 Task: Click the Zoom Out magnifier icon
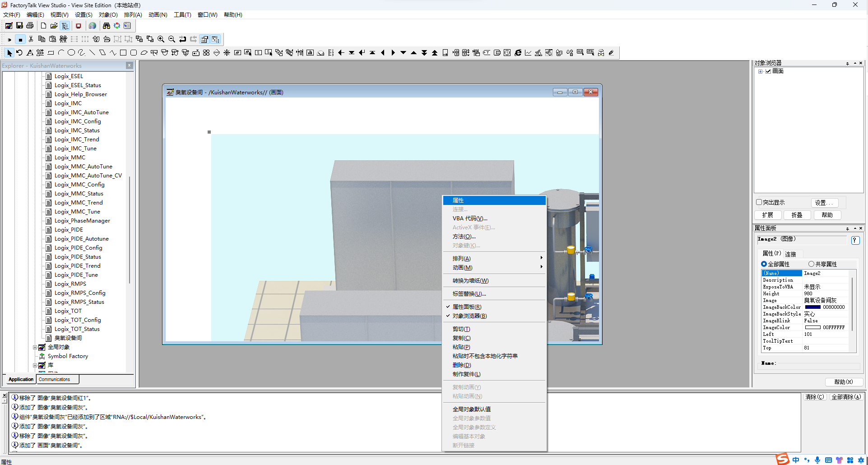pyautogui.click(x=172, y=39)
